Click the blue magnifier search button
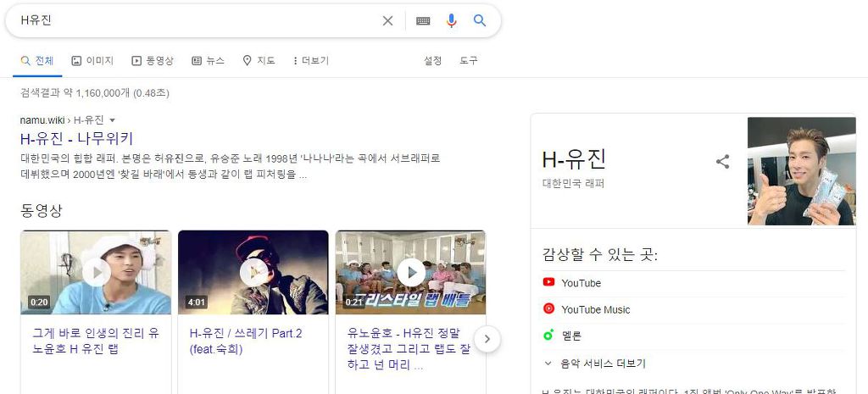Image resolution: width=868 pixels, height=394 pixels. click(x=480, y=21)
